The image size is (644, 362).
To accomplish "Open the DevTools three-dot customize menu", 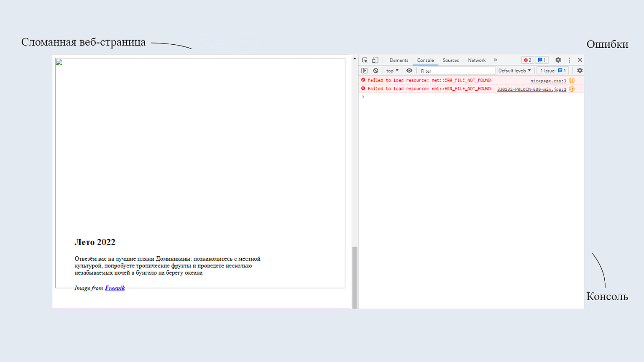I will [x=569, y=60].
